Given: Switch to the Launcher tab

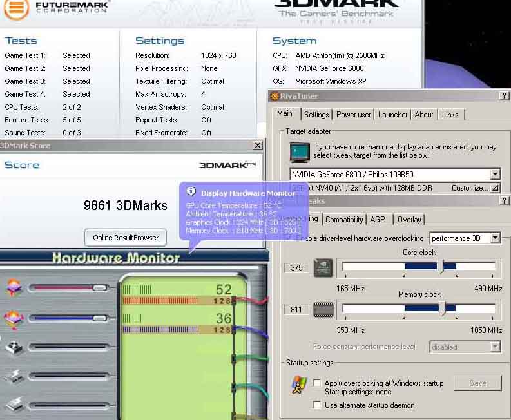Looking at the screenshot, I should coord(392,115).
